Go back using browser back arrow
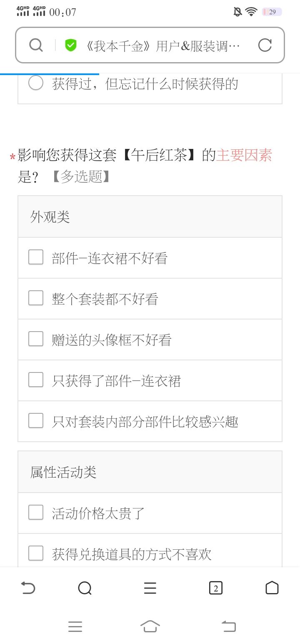The height and width of the screenshot is (644, 300). coord(28,588)
